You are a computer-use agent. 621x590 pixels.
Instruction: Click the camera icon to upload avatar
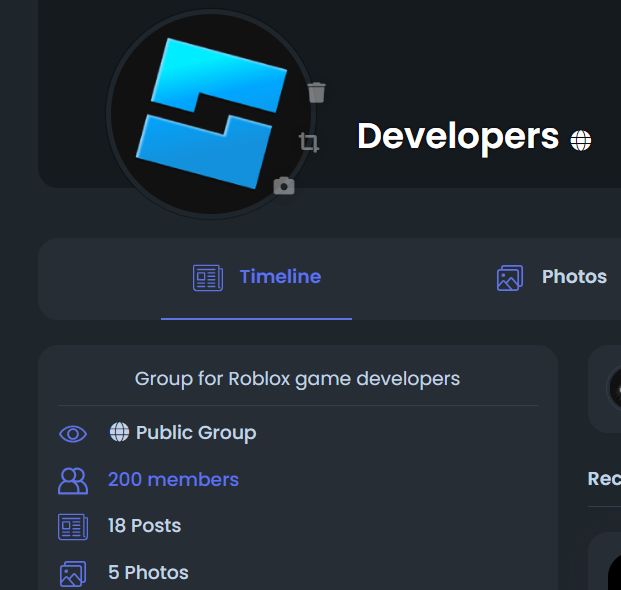click(284, 185)
